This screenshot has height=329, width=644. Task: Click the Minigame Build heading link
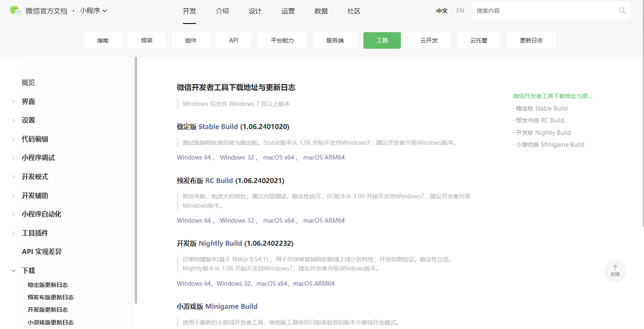[x=231, y=306]
